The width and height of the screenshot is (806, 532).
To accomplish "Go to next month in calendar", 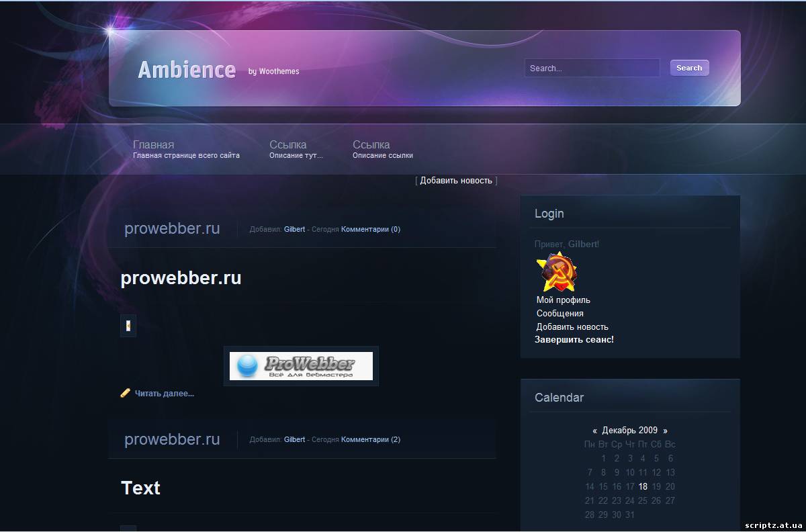I will coord(665,431).
